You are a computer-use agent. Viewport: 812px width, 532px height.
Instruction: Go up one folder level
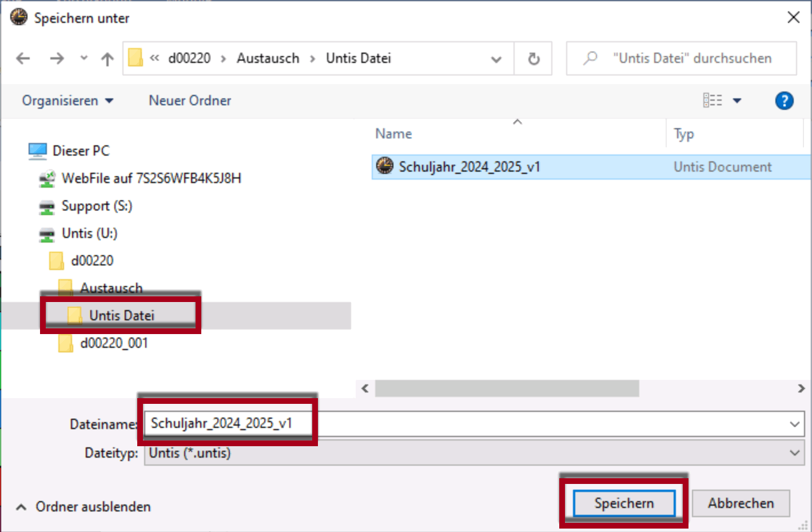107,58
